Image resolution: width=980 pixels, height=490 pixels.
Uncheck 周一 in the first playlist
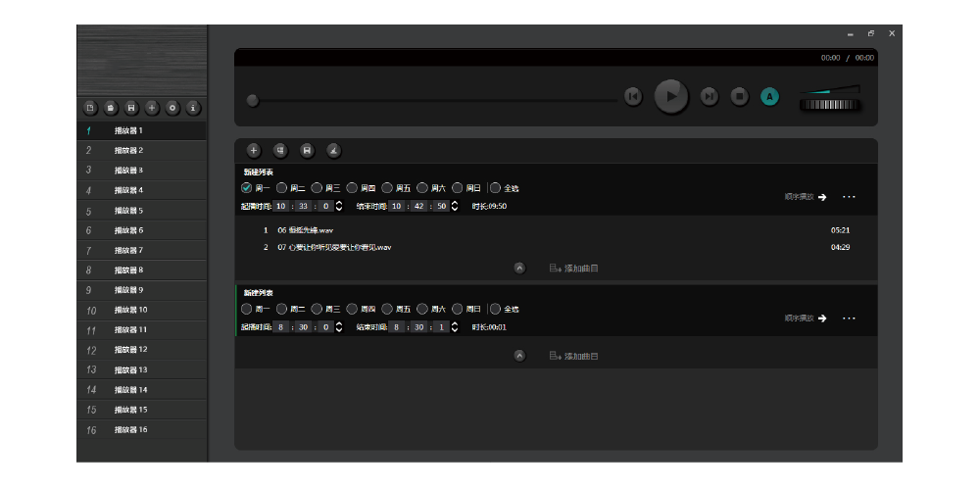pyautogui.click(x=246, y=187)
